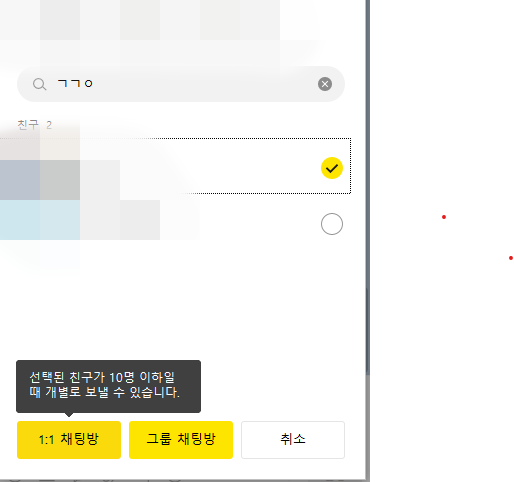Image resolution: width=514 pixels, height=482 pixels.
Task: Uncheck the yellow checkmark of the first friend
Action: [x=332, y=168]
